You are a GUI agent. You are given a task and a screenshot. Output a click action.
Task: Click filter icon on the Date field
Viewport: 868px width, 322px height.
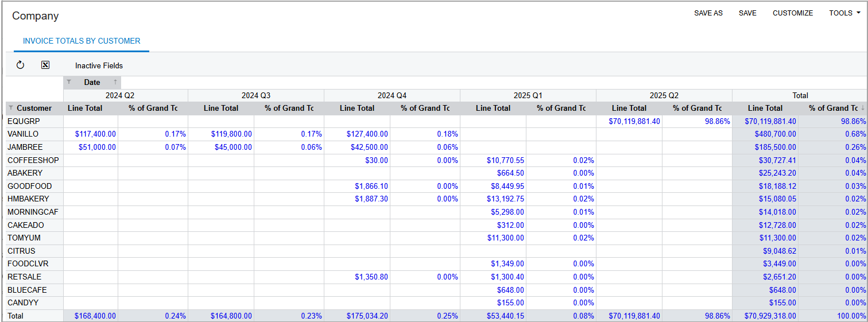point(69,82)
